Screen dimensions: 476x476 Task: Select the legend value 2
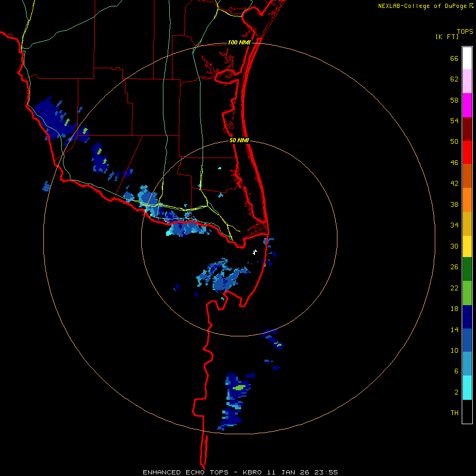pos(456,392)
